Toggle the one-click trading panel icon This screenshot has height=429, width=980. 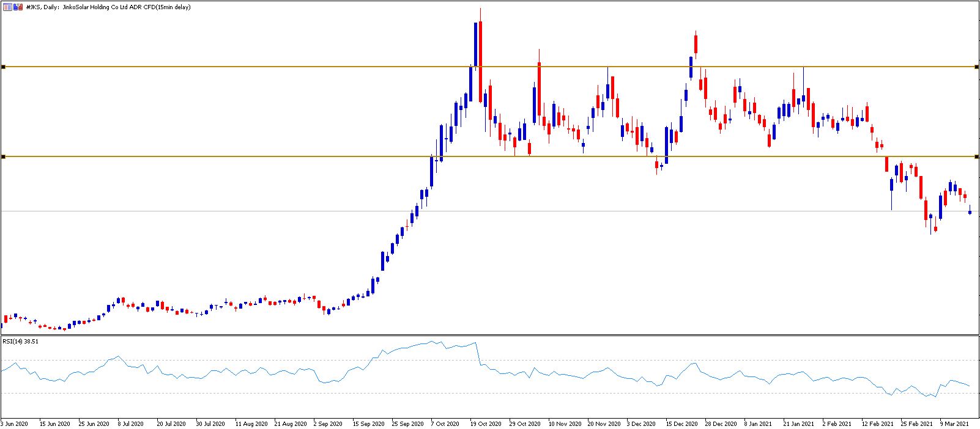click(x=18, y=7)
